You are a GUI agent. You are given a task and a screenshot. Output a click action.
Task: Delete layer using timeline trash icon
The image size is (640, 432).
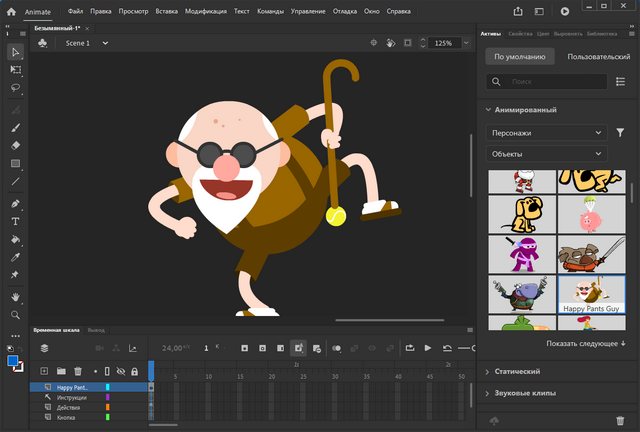click(78, 371)
